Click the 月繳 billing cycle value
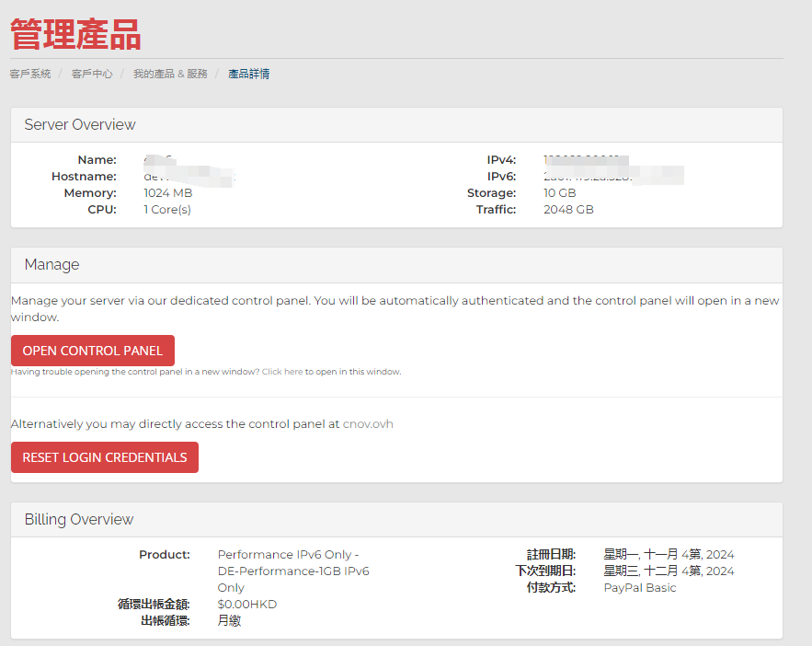This screenshot has height=646, width=812. 229,621
